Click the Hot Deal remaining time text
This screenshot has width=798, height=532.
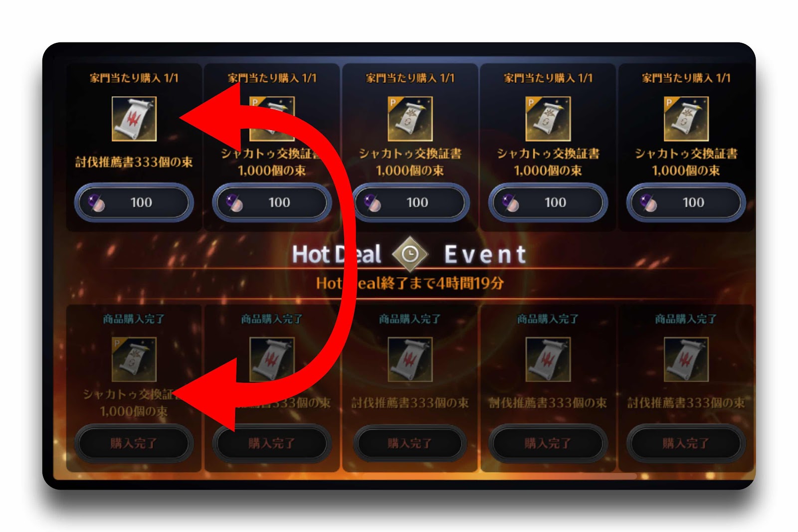(410, 283)
